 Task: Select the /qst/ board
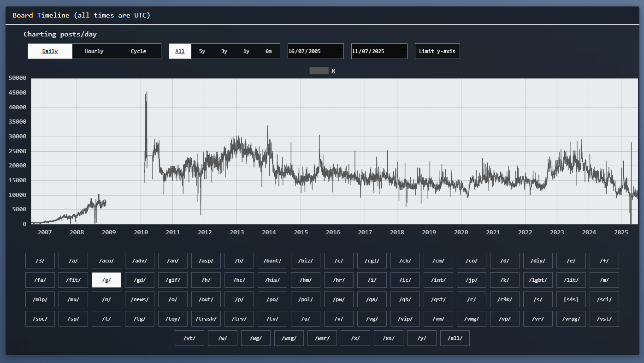pos(438,299)
